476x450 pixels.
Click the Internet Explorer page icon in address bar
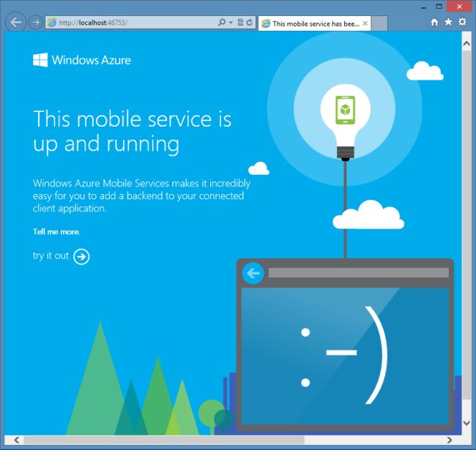click(x=52, y=23)
